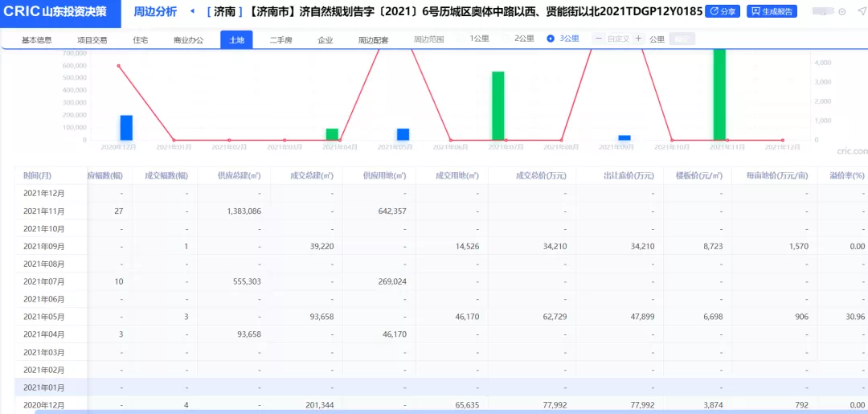Click the back arrow next to 周边分析
This screenshot has height=414, width=868.
[x=192, y=12]
